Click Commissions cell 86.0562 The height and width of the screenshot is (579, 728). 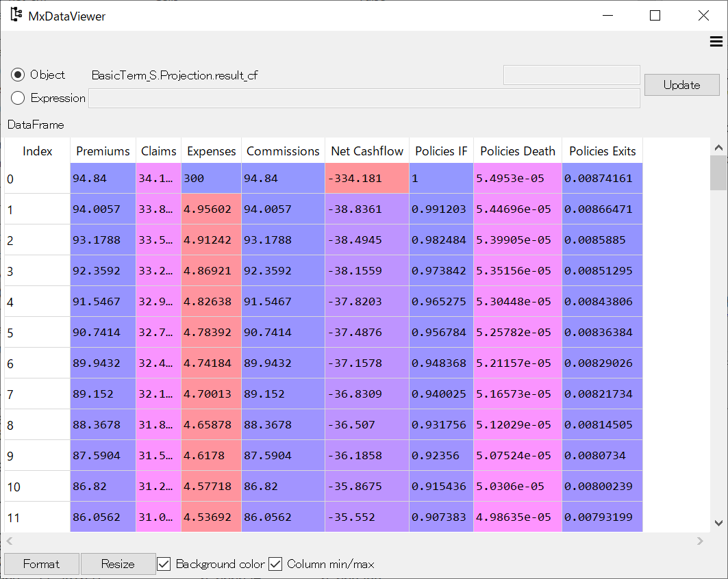[284, 517]
